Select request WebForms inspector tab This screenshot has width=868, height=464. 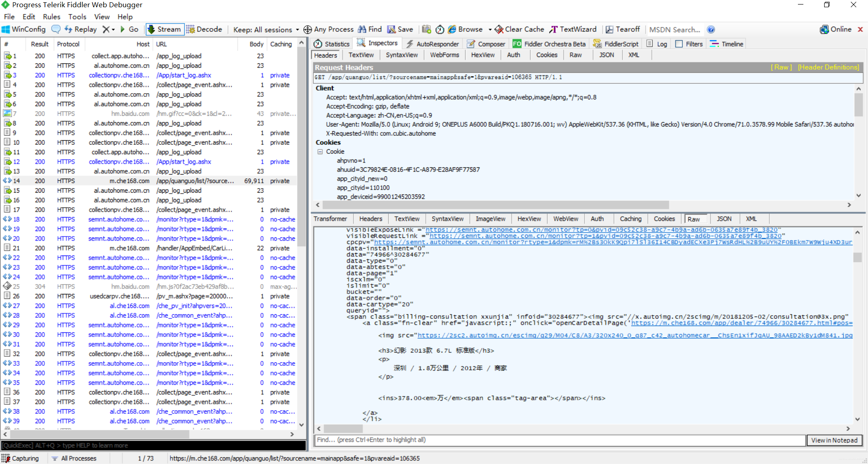[444, 55]
